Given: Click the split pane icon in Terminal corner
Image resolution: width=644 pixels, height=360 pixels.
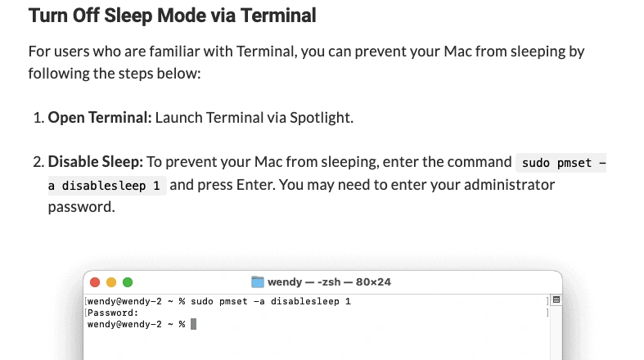Looking at the screenshot, I should click(556, 299).
